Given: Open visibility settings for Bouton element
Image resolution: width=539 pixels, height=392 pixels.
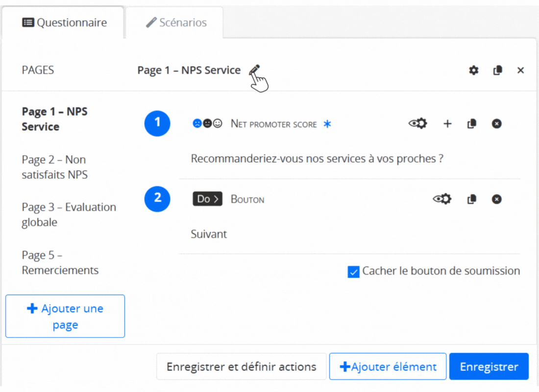Looking at the screenshot, I should [x=442, y=199].
